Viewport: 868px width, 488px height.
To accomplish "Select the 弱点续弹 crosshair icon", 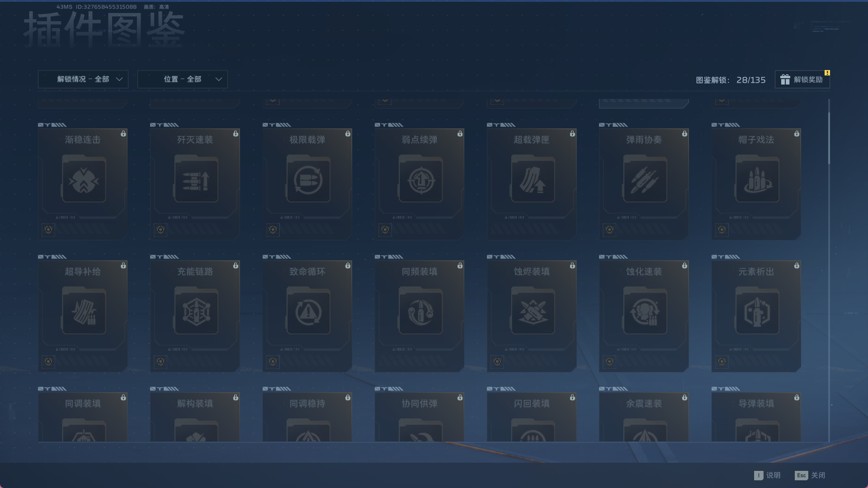I will [x=420, y=181].
